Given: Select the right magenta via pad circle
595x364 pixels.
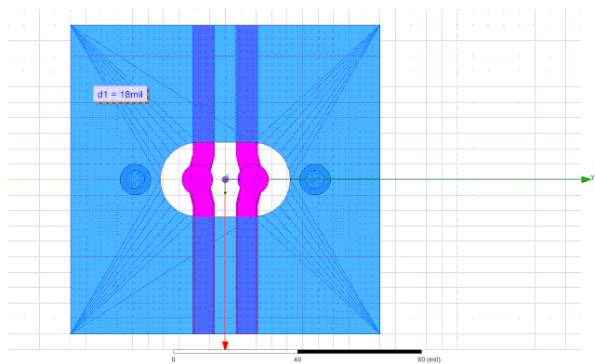Looking at the screenshot, I should pos(253,179).
